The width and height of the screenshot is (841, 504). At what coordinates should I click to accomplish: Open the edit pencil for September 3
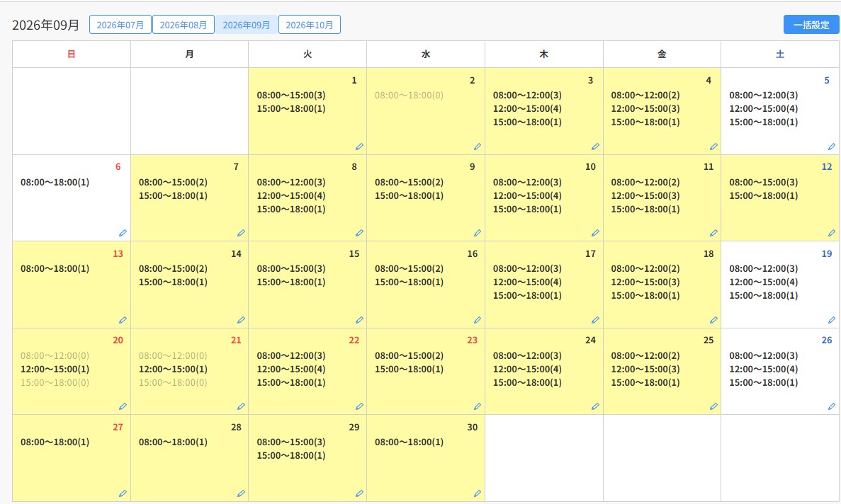click(x=595, y=147)
